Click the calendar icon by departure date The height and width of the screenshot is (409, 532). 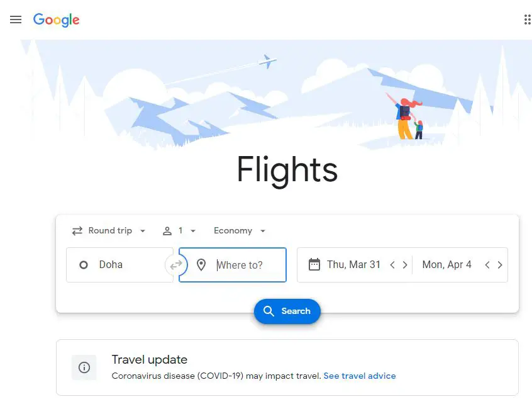[x=314, y=265]
